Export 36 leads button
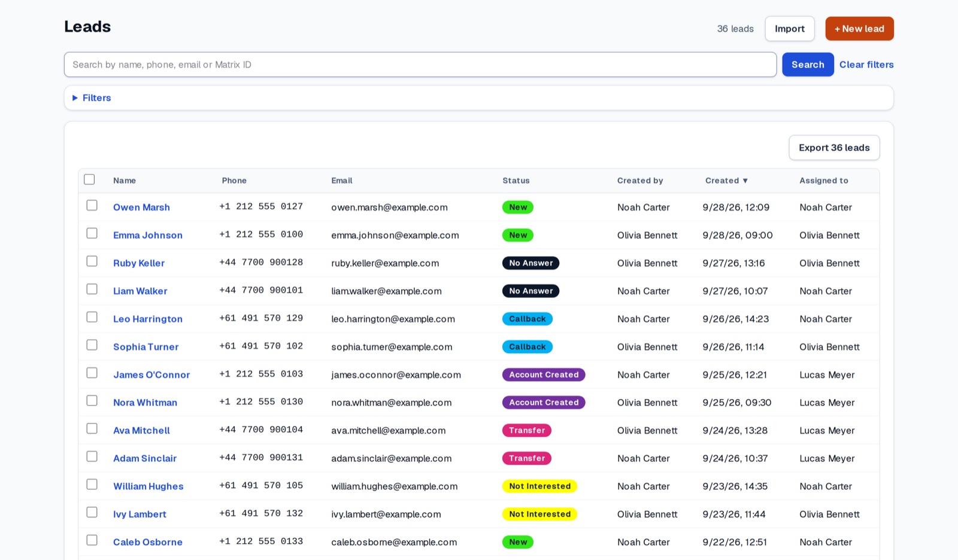Image resolution: width=958 pixels, height=560 pixels. pyautogui.click(x=834, y=148)
